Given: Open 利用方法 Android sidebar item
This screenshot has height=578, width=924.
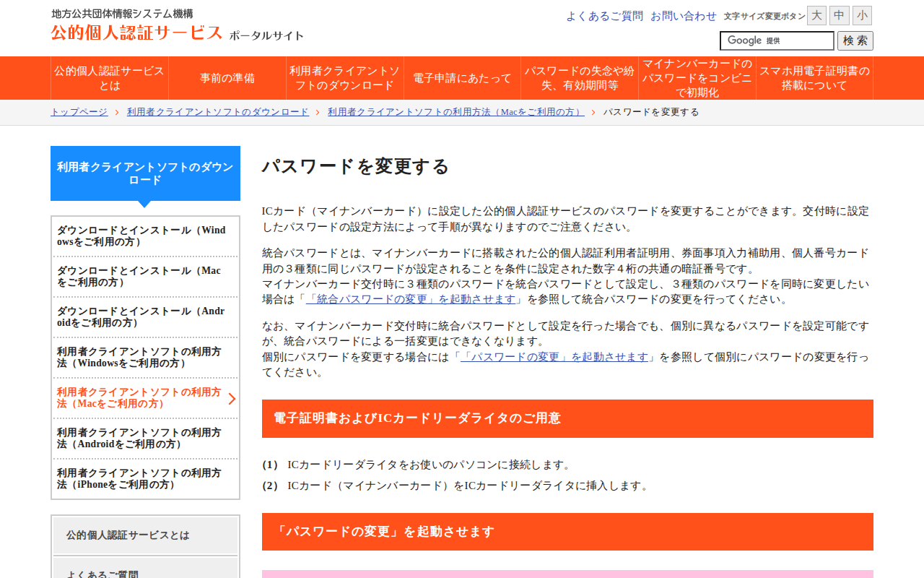Looking at the screenshot, I should coord(145,439).
